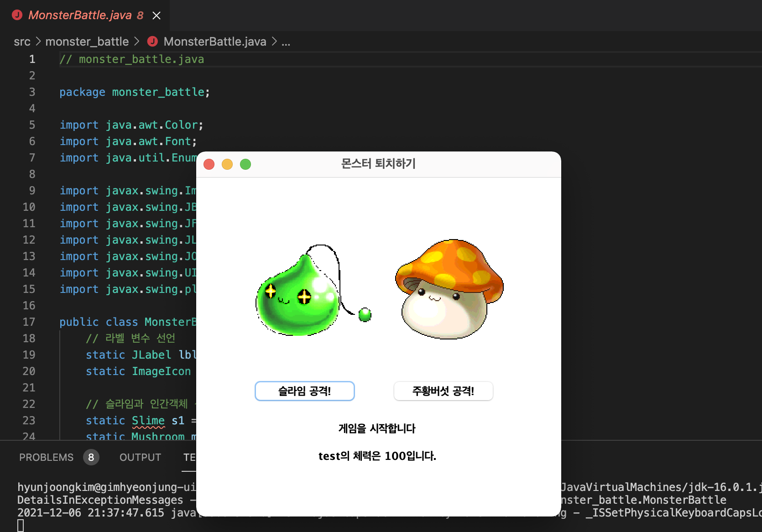Click the test의 체력은 100입니다. label
762x532 pixels.
click(x=377, y=456)
